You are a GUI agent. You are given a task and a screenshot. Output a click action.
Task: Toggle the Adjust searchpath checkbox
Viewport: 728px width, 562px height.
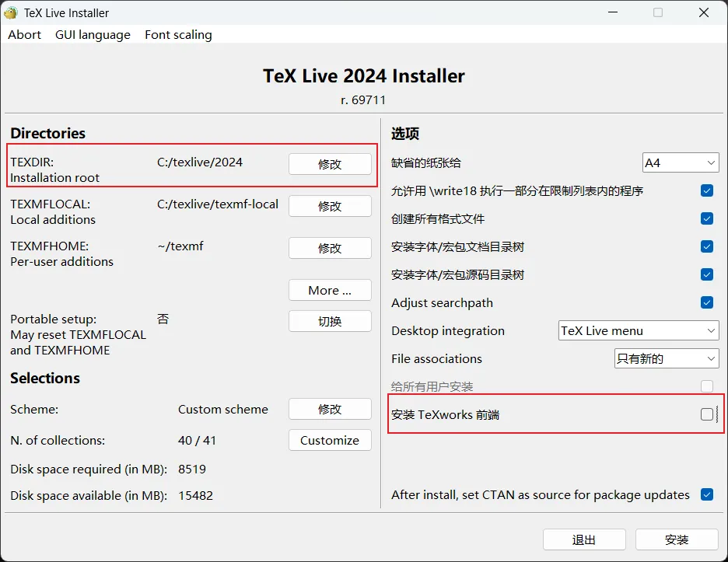(707, 302)
